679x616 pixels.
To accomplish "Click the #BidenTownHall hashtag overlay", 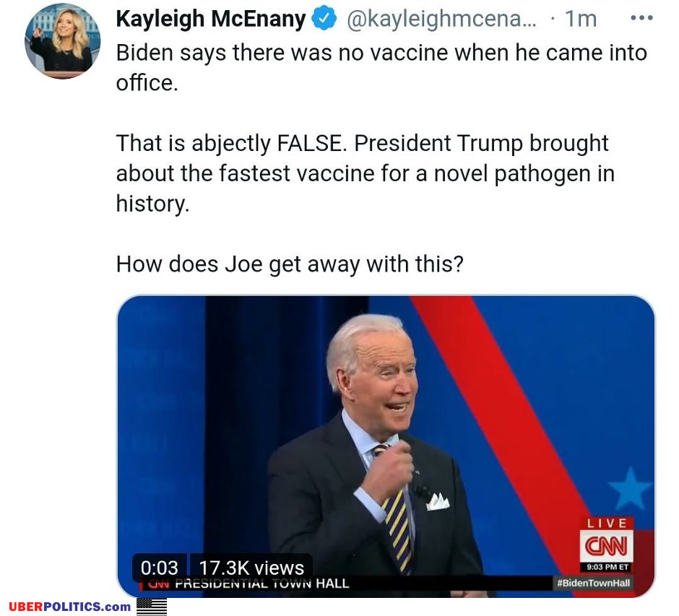I will tap(593, 583).
